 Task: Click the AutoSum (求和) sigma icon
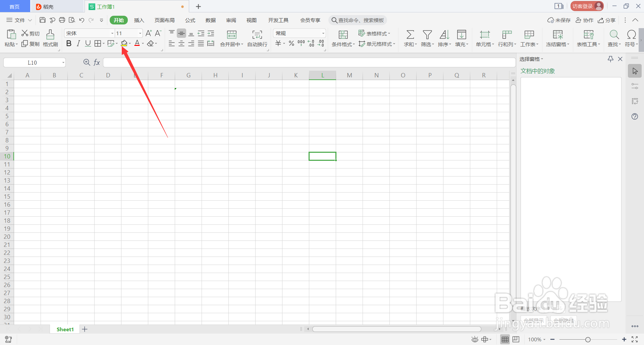coord(410,34)
